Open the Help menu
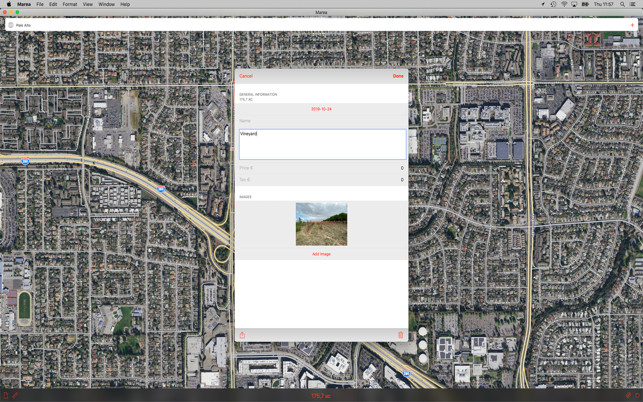This screenshot has height=402, width=643. tap(125, 4)
